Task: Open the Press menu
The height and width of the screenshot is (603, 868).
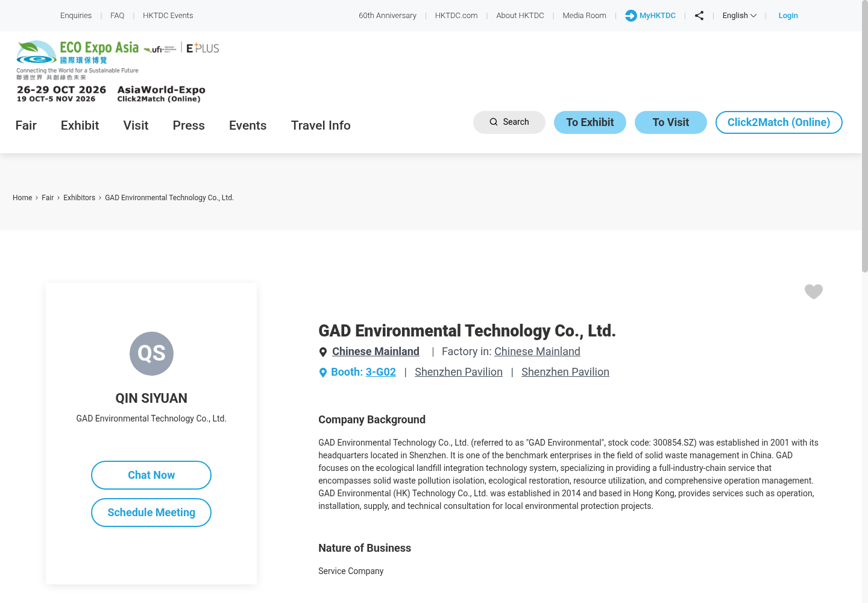Action: pos(189,125)
